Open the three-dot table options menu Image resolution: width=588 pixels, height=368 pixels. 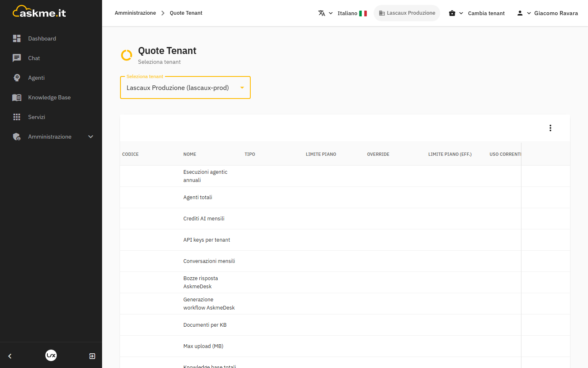click(x=550, y=128)
